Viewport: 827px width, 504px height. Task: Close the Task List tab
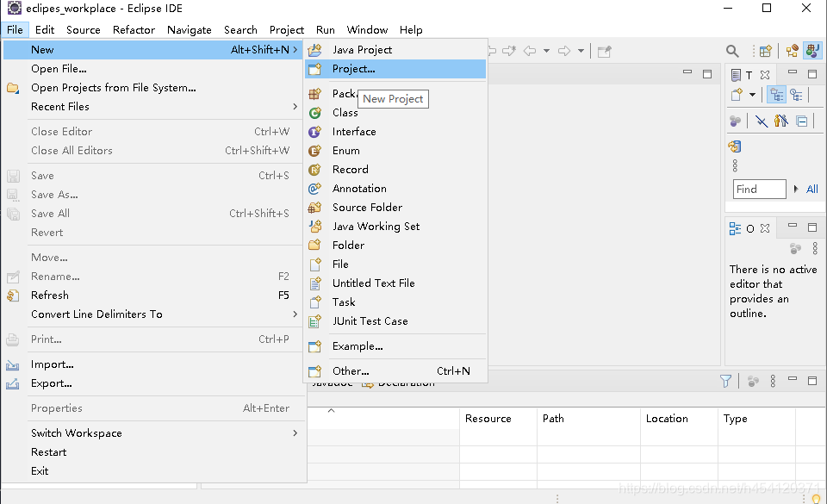pos(765,75)
